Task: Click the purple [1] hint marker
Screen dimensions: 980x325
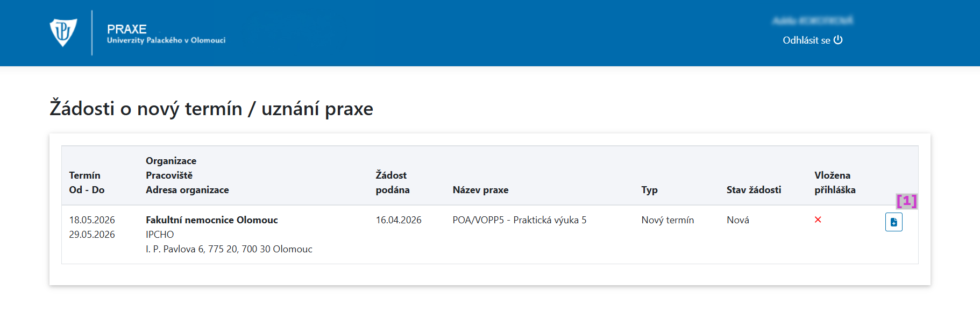Action: [x=906, y=201]
